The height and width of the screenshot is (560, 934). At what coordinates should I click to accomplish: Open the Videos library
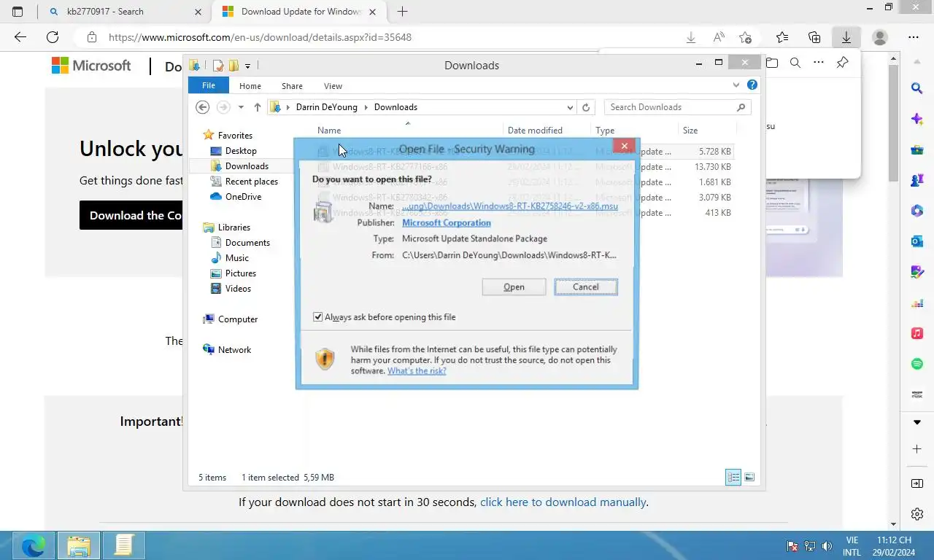pyautogui.click(x=238, y=289)
